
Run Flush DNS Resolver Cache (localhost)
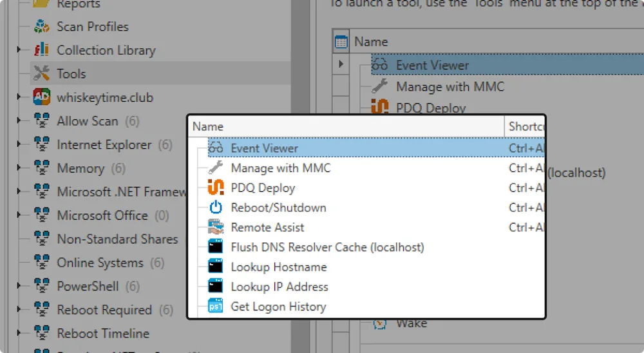click(327, 247)
